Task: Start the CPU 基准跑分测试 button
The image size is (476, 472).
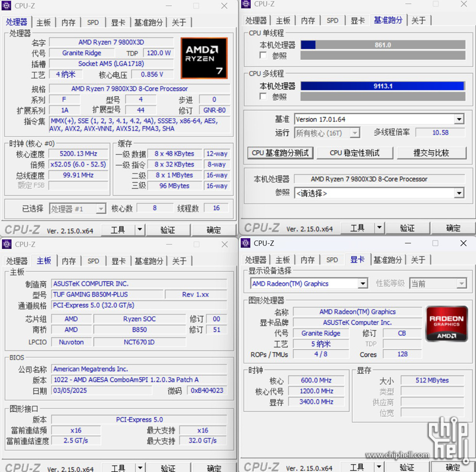Action: pos(281,153)
